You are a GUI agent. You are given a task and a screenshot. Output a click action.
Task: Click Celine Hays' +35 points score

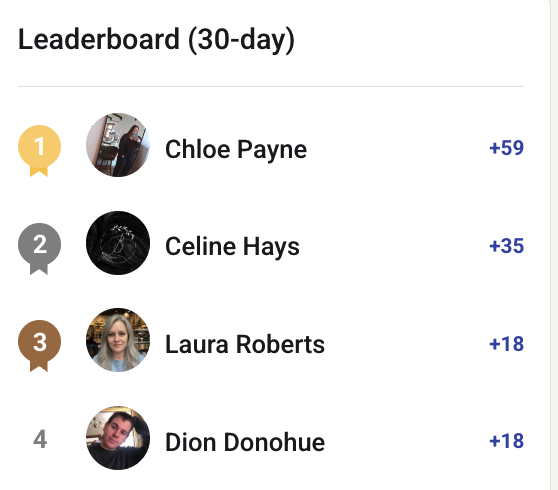(x=506, y=246)
